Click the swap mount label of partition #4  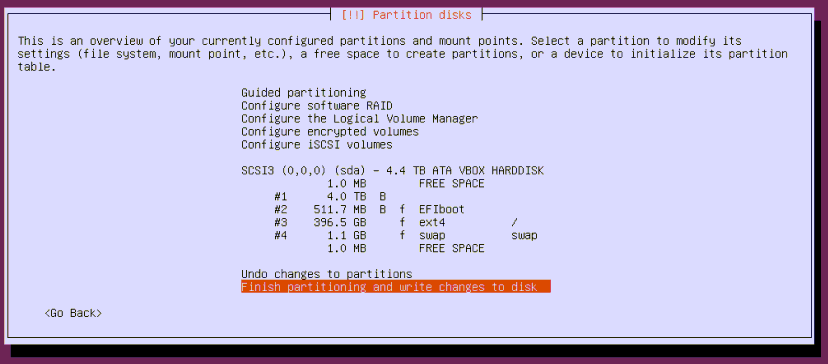point(524,236)
